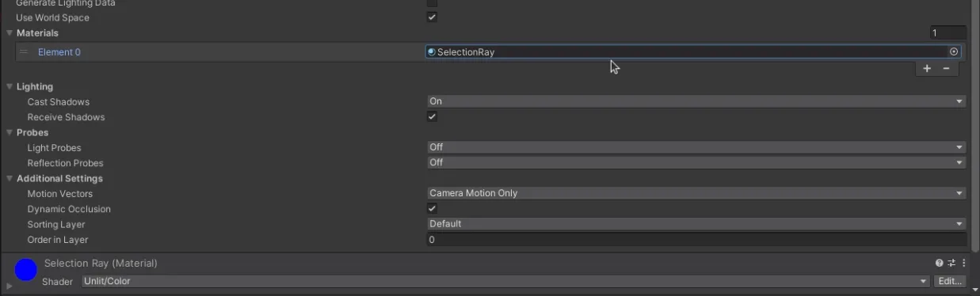980x296 pixels.
Task: Click the Motion Vectors label
Action: point(60,194)
